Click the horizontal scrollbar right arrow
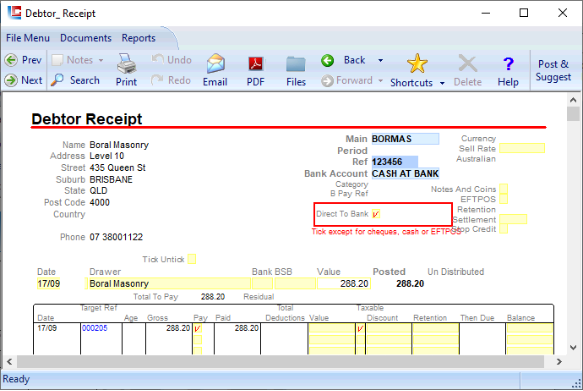This screenshot has height=391, width=583. click(x=559, y=361)
